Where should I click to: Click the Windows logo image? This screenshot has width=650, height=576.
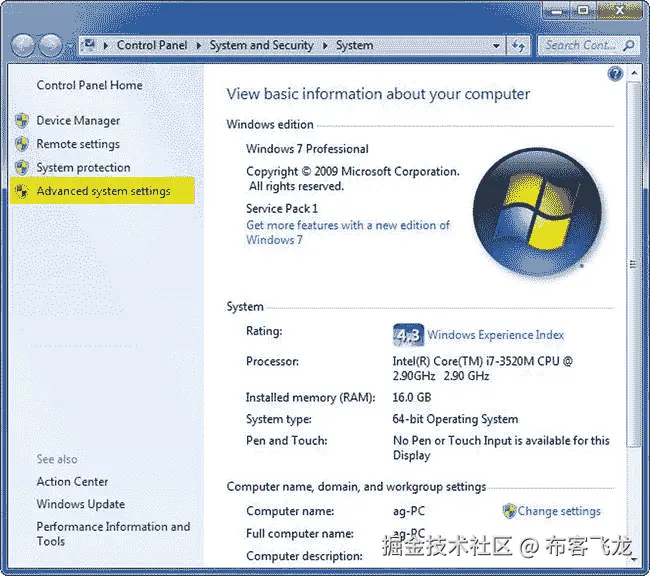[537, 212]
